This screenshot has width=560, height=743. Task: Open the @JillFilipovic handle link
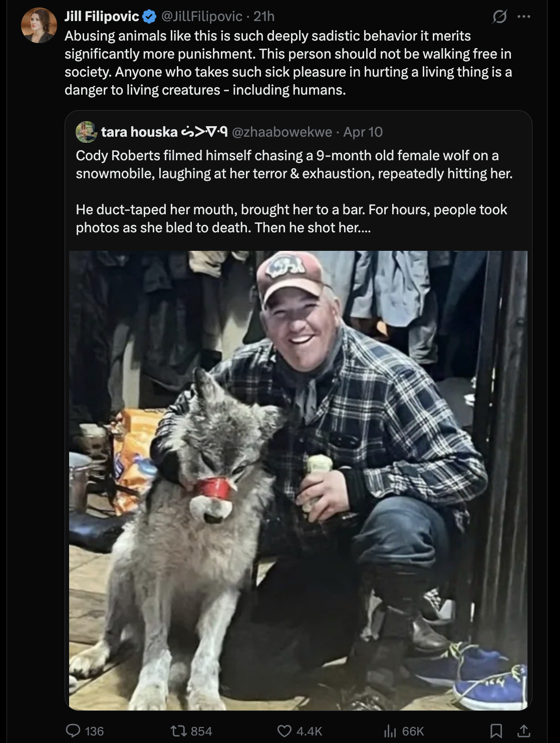point(202,17)
